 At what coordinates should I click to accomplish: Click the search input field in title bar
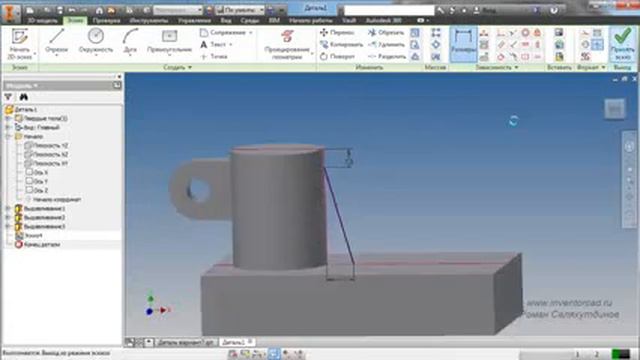point(389,10)
